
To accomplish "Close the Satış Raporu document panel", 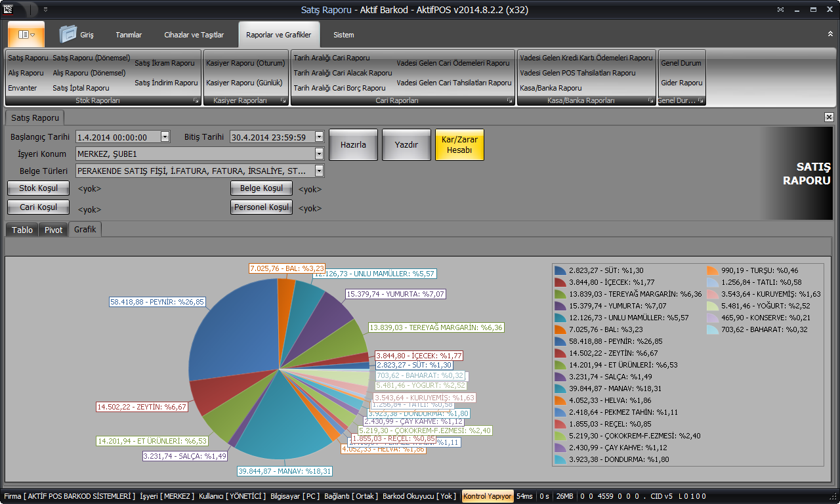I will [829, 117].
